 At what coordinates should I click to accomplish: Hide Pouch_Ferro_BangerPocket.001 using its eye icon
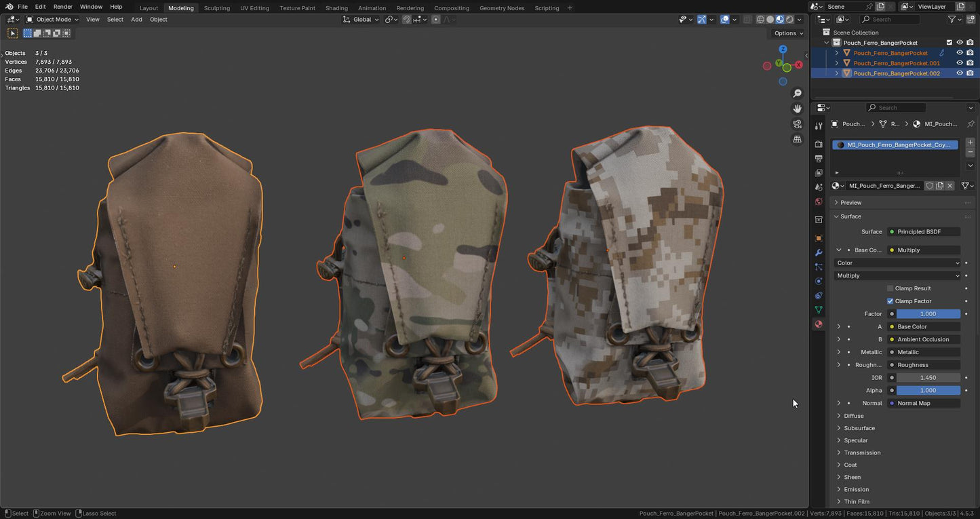(x=960, y=63)
